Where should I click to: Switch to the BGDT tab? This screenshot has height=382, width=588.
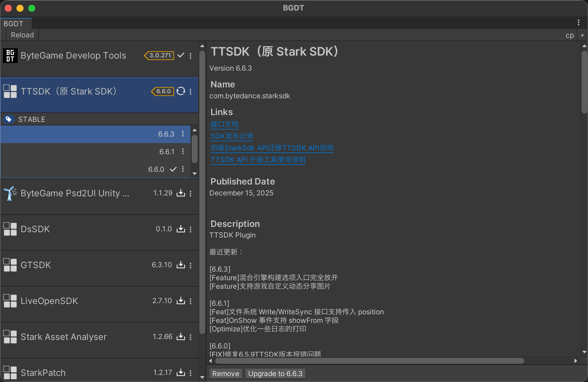[x=14, y=24]
